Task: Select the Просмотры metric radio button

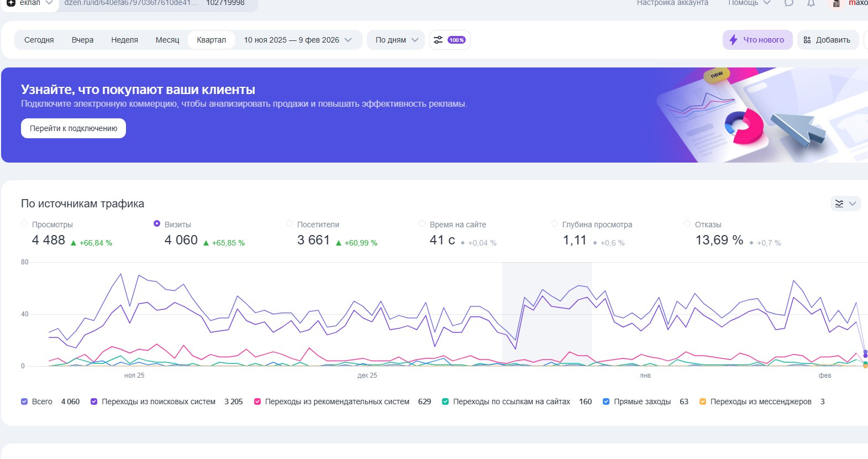Action: pyautogui.click(x=24, y=224)
